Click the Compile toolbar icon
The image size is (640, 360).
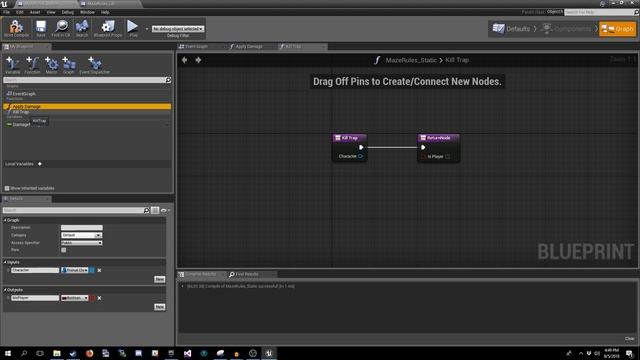tap(16, 29)
